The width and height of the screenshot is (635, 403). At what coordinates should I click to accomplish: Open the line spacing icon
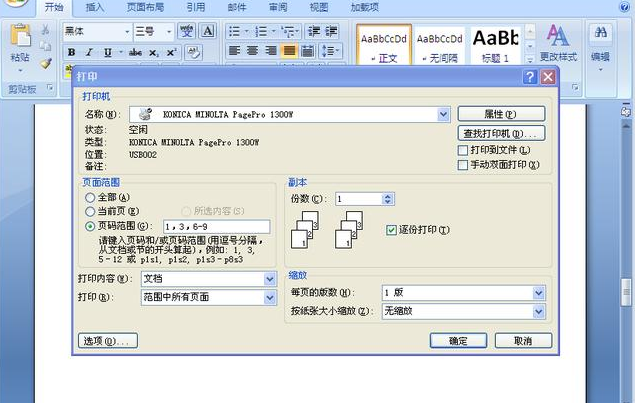pyautogui.click(x=328, y=51)
